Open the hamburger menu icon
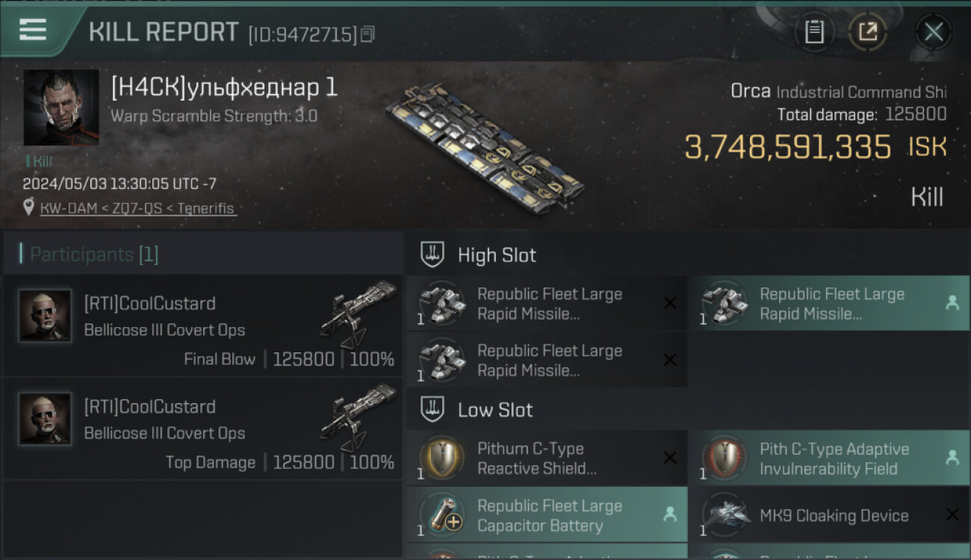This screenshot has width=971, height=560. click(x=33, y=30)
